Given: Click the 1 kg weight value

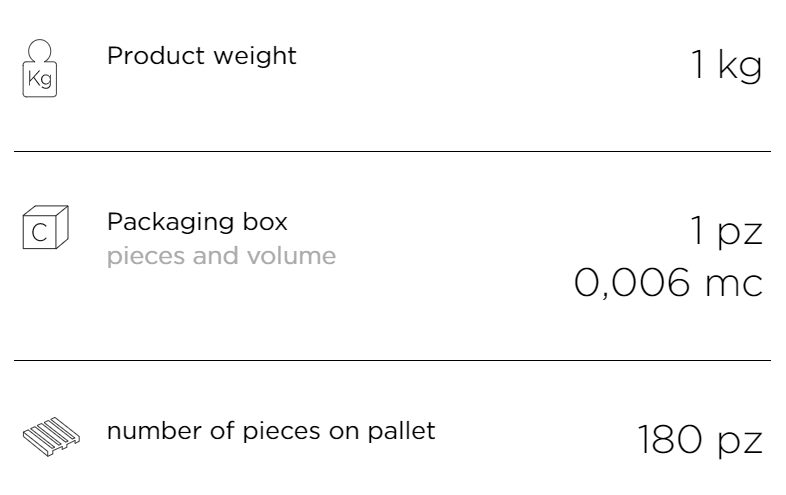Looking at the screenshot, I should 726,66.
